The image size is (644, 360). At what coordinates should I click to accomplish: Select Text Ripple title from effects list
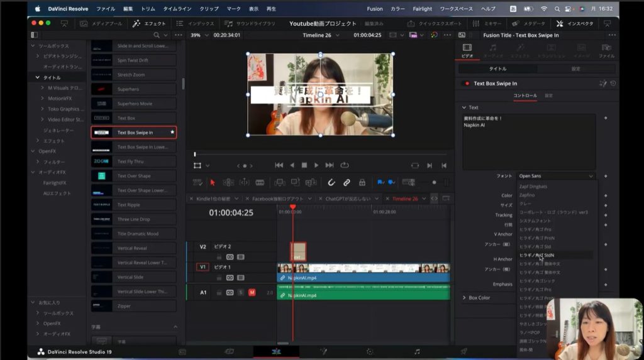coord(129,205)
